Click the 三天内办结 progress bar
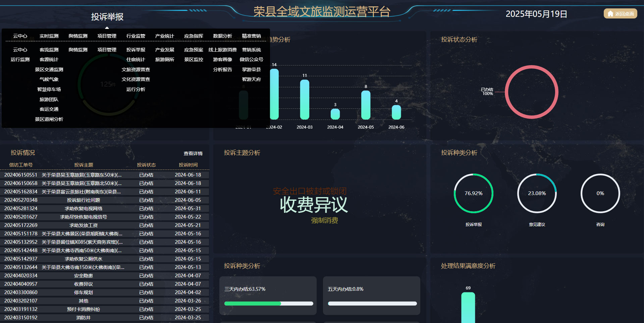 pos(268,303)
